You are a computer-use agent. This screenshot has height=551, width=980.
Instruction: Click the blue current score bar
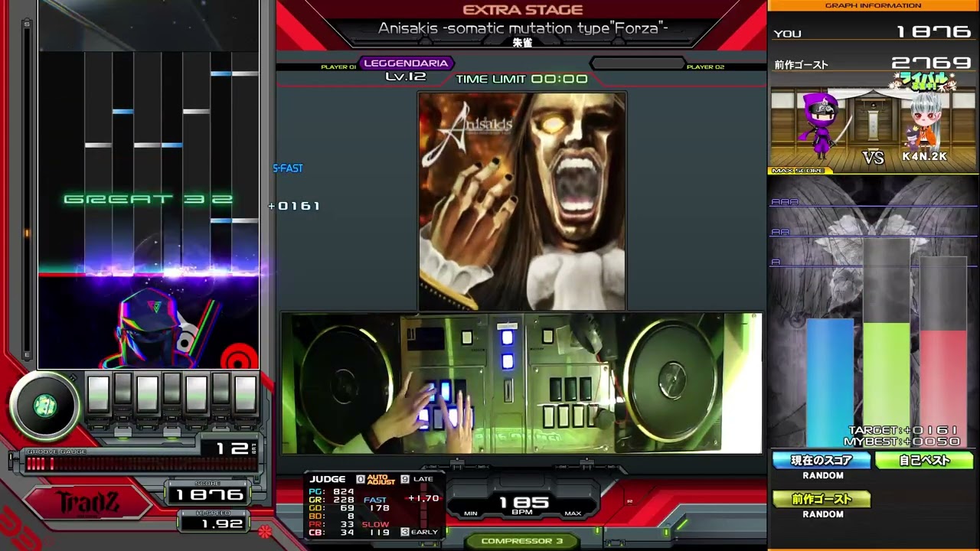[x=830, y=382]
